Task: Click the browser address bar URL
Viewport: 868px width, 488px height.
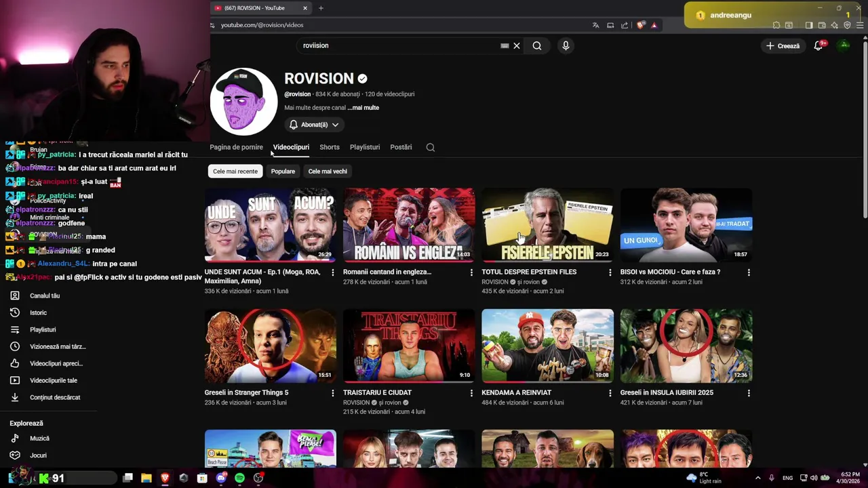Action: click(x=262, y=25)
